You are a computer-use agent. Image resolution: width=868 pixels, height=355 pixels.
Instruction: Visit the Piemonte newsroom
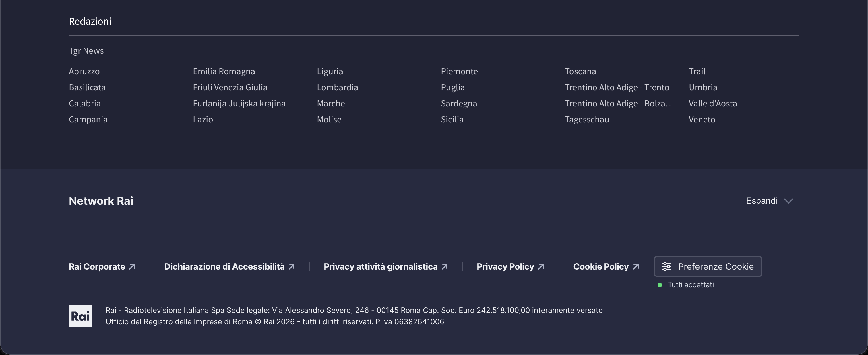coord(459,71)
